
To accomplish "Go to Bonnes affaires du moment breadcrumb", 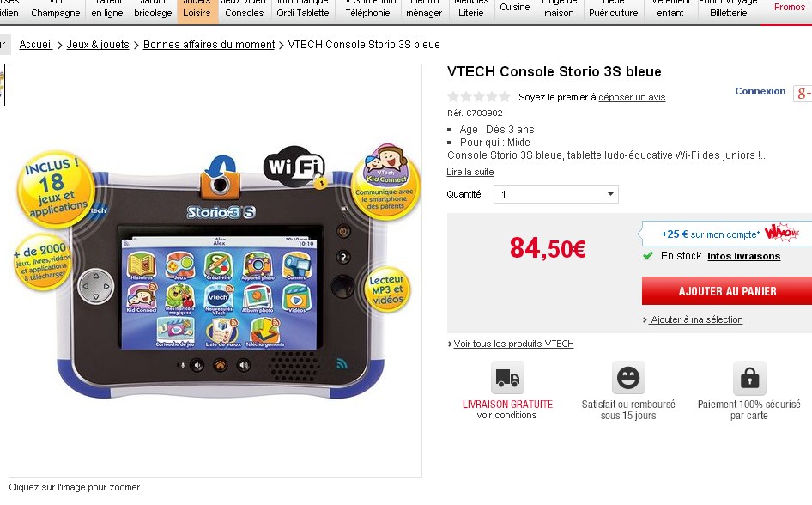I will (x=209, y=45).
